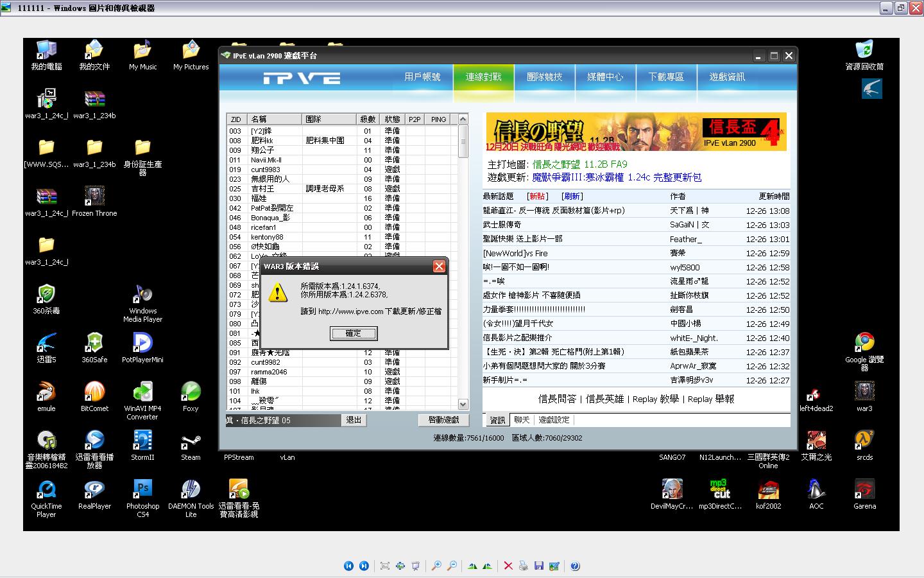This screenshot has width=924, height=578.
Task: Open viewer help via question mark icon
Action: click(575, 566)
